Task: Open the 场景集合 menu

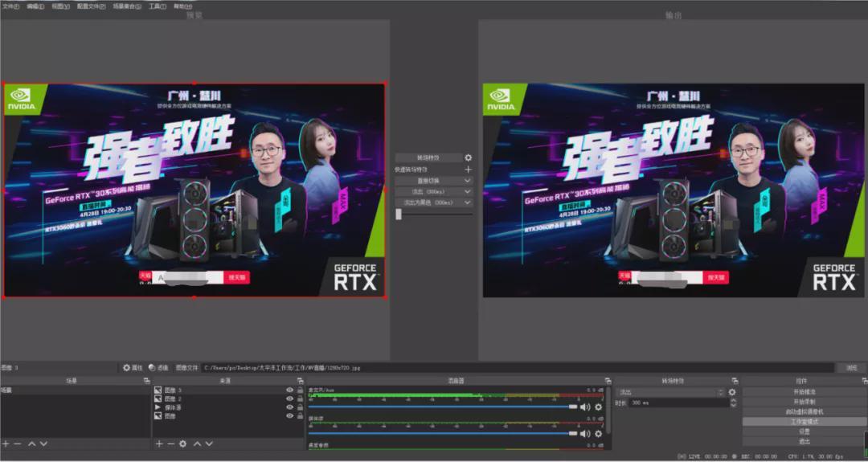Action: 127,6
